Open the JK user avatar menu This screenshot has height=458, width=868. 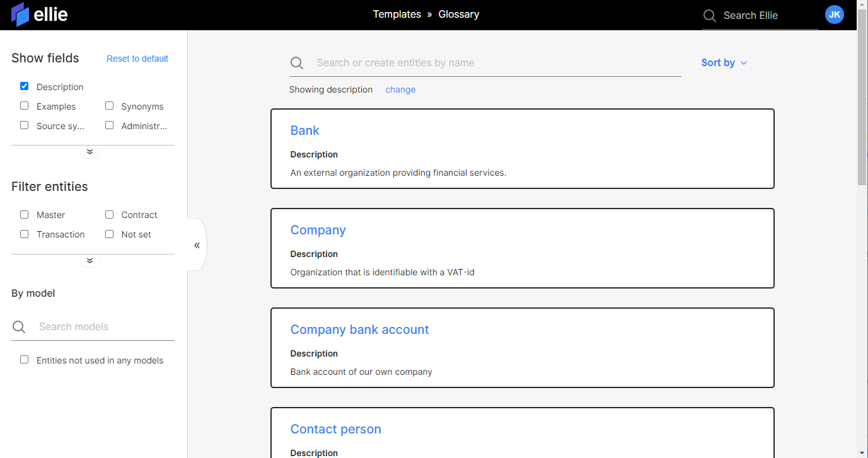click(834, 14)
